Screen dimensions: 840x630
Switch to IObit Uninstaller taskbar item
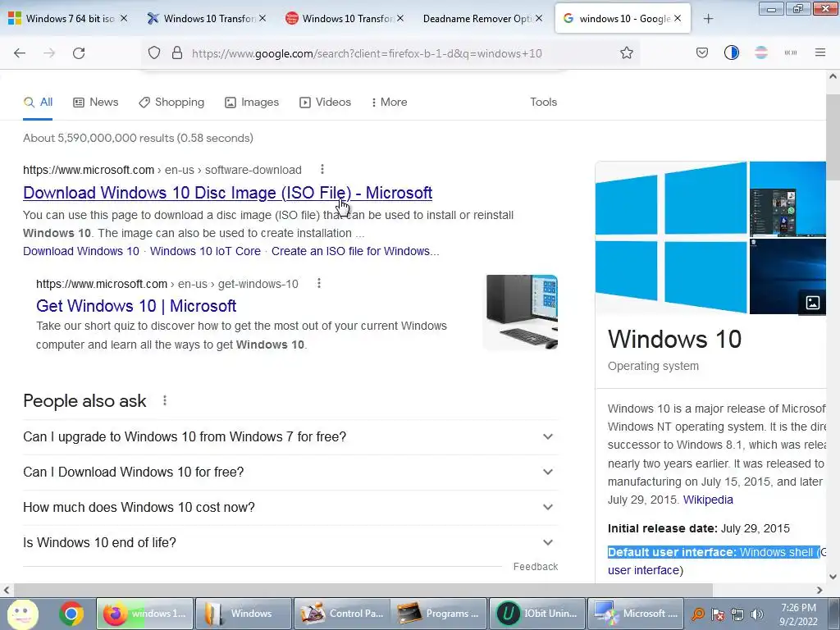coord(537,614)
